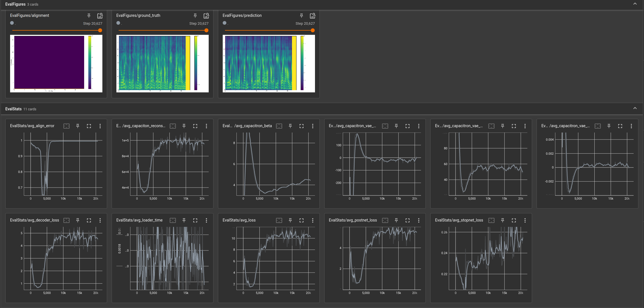
Task: Fit domain on avg_align_error chart
Action: point(66,126)
